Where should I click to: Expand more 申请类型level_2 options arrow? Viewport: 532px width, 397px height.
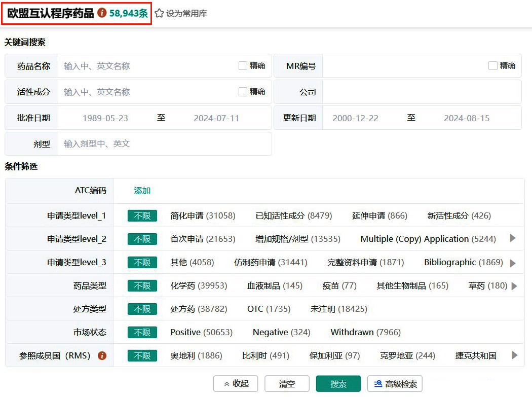513,238
